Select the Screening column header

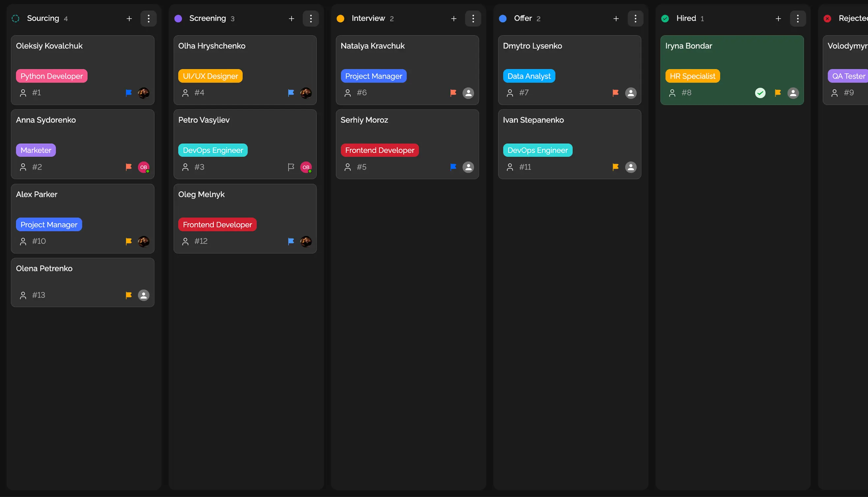coord(208,18)
